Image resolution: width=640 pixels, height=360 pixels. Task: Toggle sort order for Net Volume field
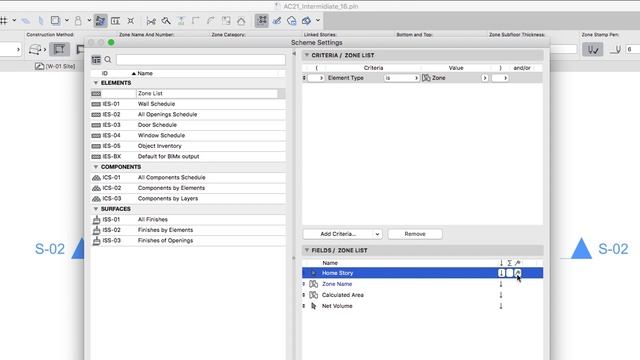[x=501, y=306]
